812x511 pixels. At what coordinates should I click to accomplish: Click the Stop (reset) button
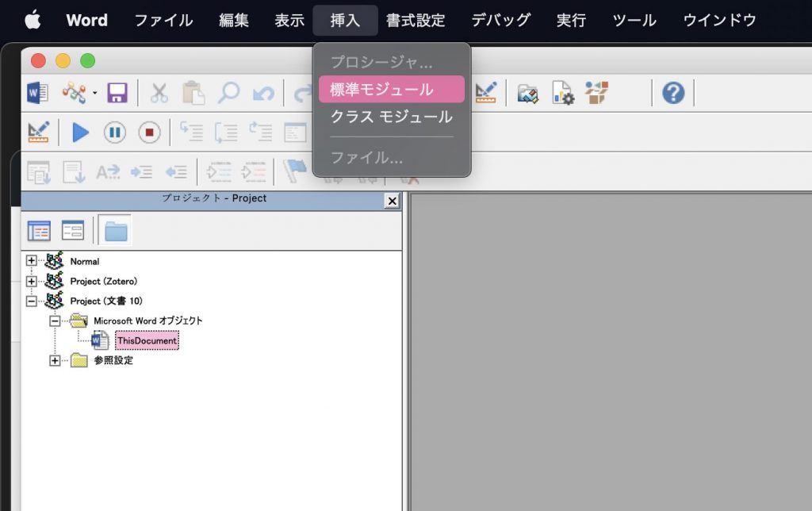pyautogui.click(x=149, y=132)
